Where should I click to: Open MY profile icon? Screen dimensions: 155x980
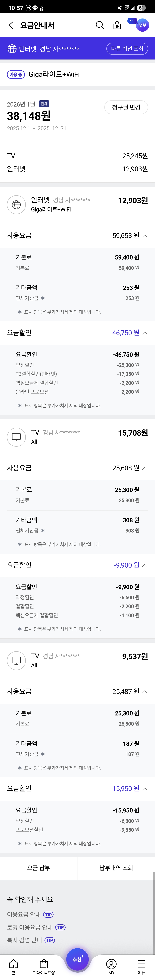(111, 965)
